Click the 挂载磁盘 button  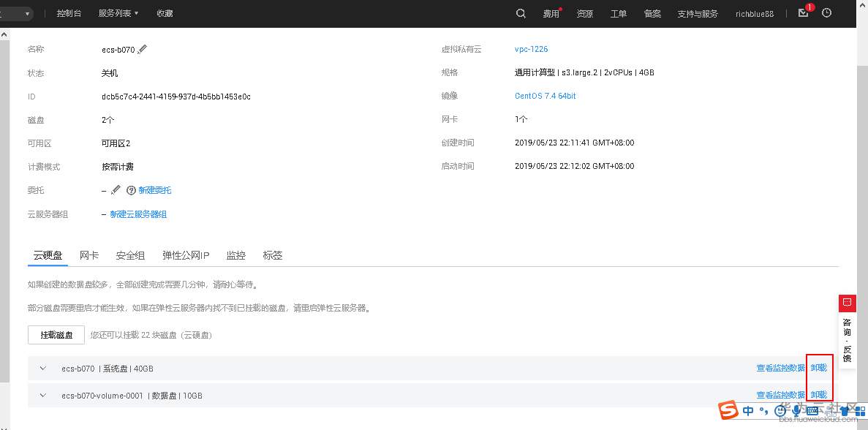pyautogui.click(x=56, y=335)
